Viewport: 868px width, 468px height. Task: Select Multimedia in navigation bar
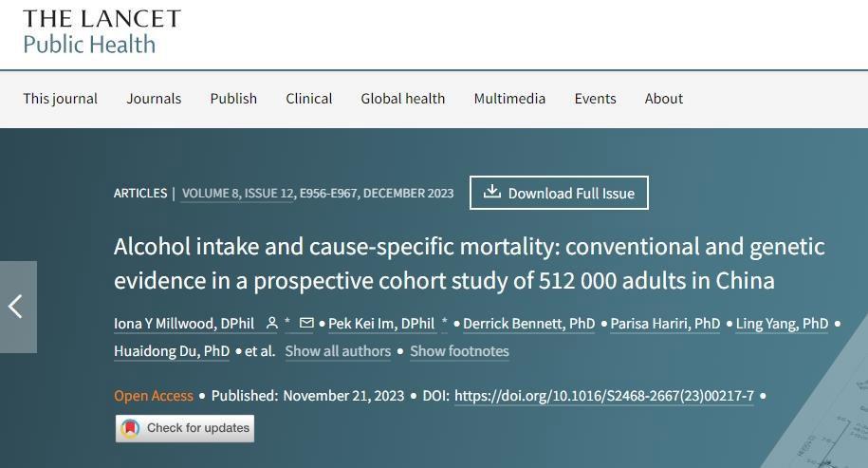[509, 99]
